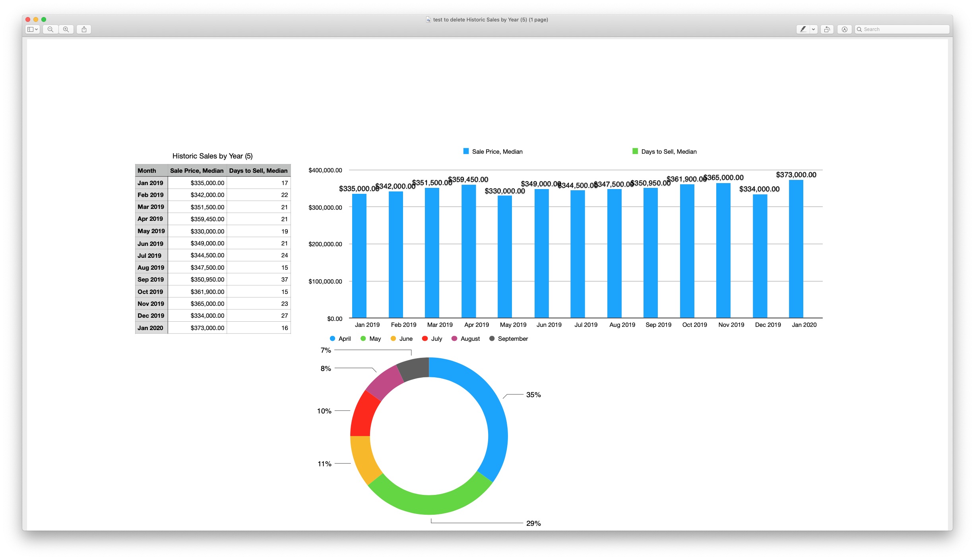Click the document proxy icon in title

point(428,20)
